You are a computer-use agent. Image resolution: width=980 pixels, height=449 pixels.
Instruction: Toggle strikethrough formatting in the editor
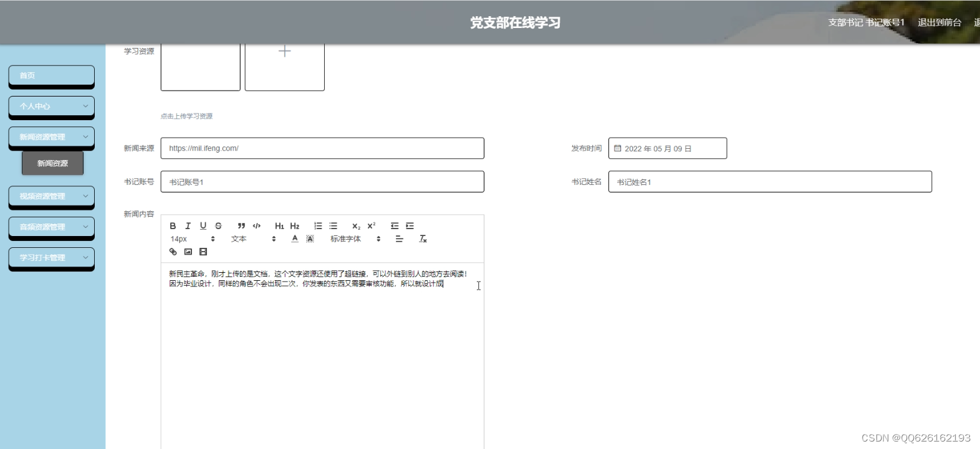coord(218,226)
